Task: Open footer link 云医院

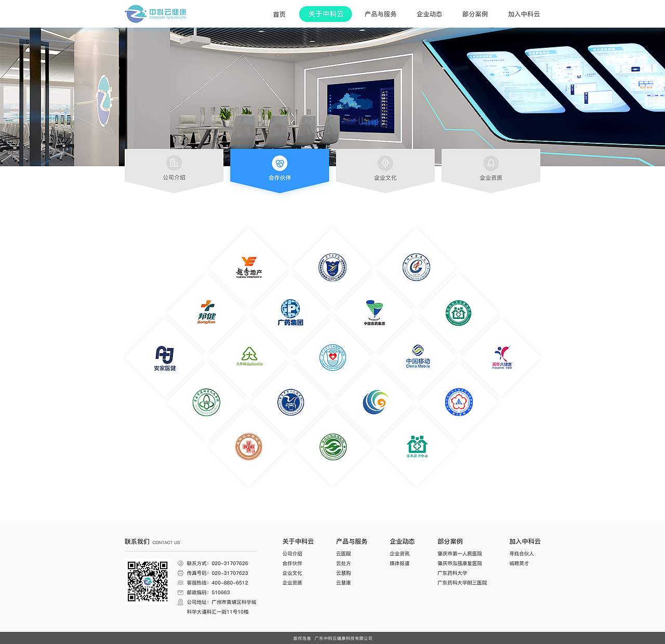Action: click(343, 554)
